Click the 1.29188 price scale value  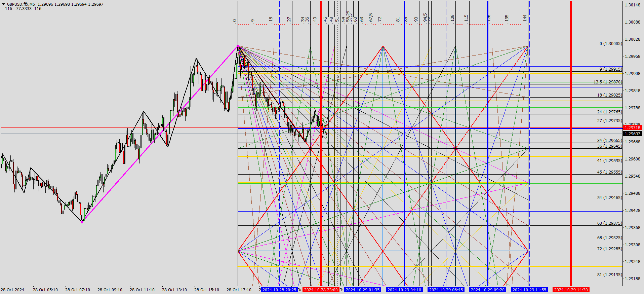[x=633, y=279]
